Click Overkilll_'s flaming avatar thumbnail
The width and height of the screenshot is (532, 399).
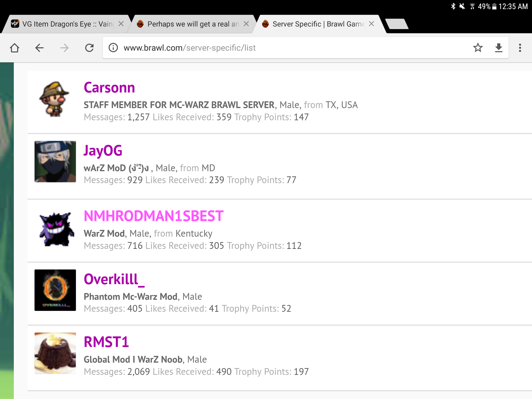point(55,290)
